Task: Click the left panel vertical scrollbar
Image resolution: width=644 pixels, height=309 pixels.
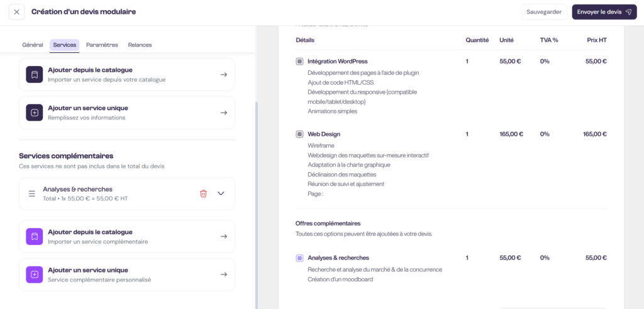Action: (x=257, y=205)
